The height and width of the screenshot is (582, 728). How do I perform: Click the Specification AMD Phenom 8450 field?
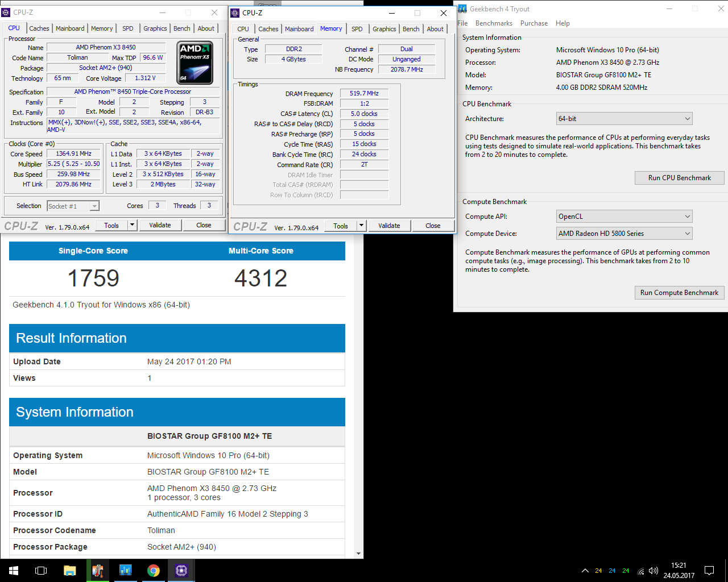click(133, 92)
